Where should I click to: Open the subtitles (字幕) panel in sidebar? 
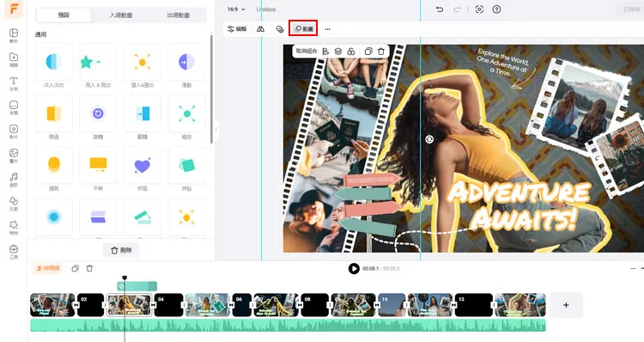14,107
